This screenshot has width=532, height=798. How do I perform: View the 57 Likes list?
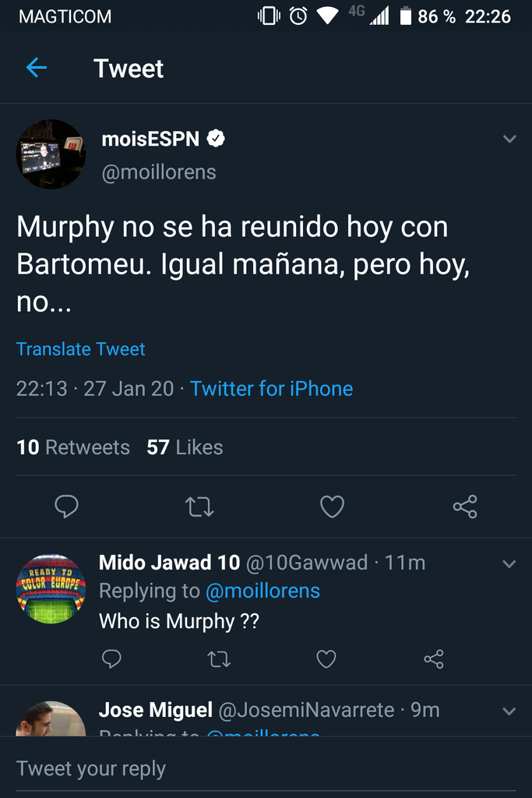pos(185,447)
